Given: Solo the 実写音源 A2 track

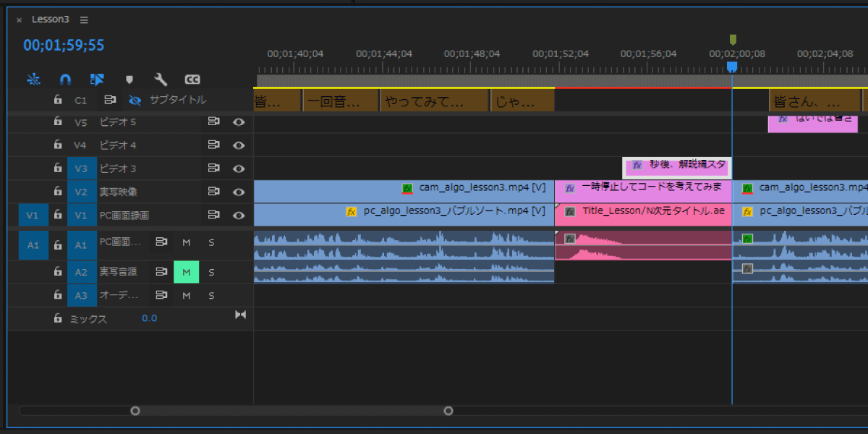Looking at the screenshot, I should tap(211, 272).
